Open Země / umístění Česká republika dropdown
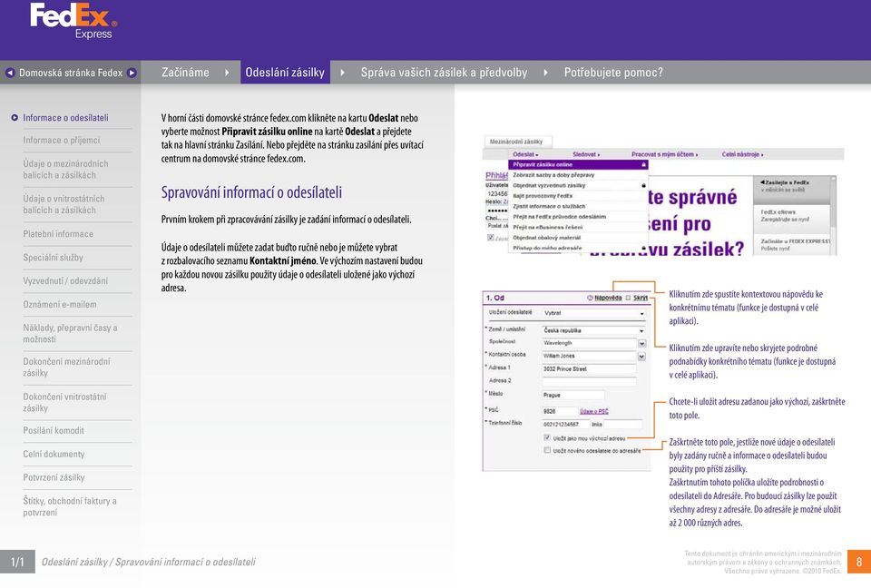 [593, 330]
